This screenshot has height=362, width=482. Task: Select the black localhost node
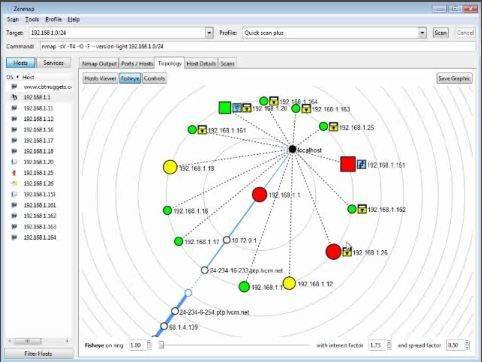pyautogui.click(x=292, y=149)
